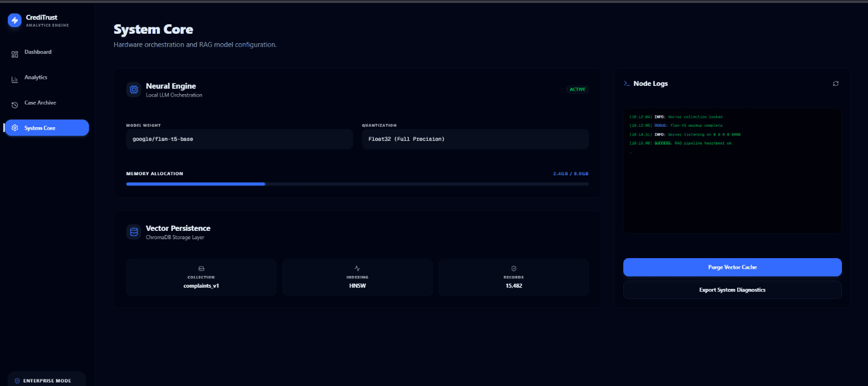This screenshot has width=868, height=386.
Task: Click the MEMORY ALLOCATION label
Action: click(x=155, y=174)
